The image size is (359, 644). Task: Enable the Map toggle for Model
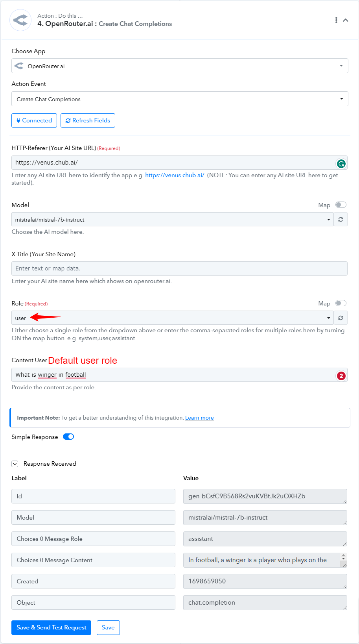click(341, 205)
